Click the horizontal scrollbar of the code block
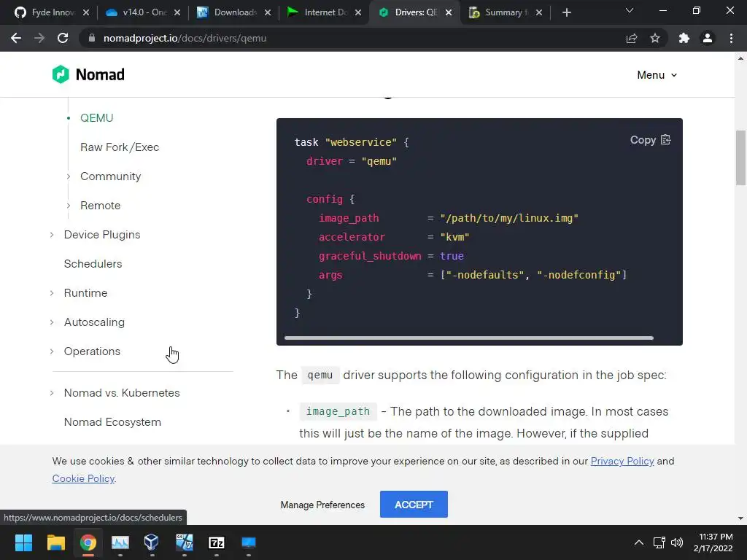 pos(469,338)
